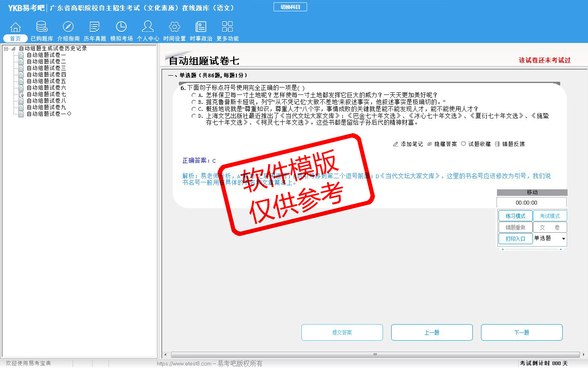Open 时间设置 gear icon

tap(174, 27)
